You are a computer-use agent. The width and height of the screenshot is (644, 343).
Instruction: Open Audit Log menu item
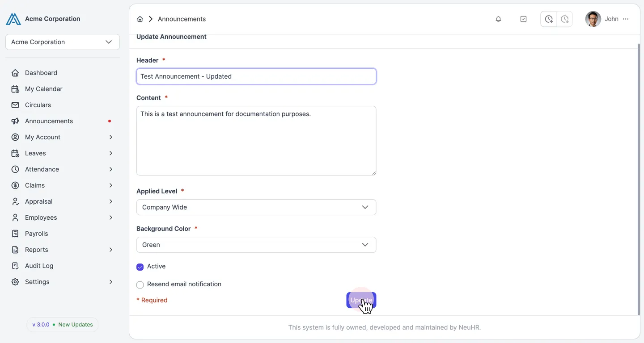tap(63, 266)
